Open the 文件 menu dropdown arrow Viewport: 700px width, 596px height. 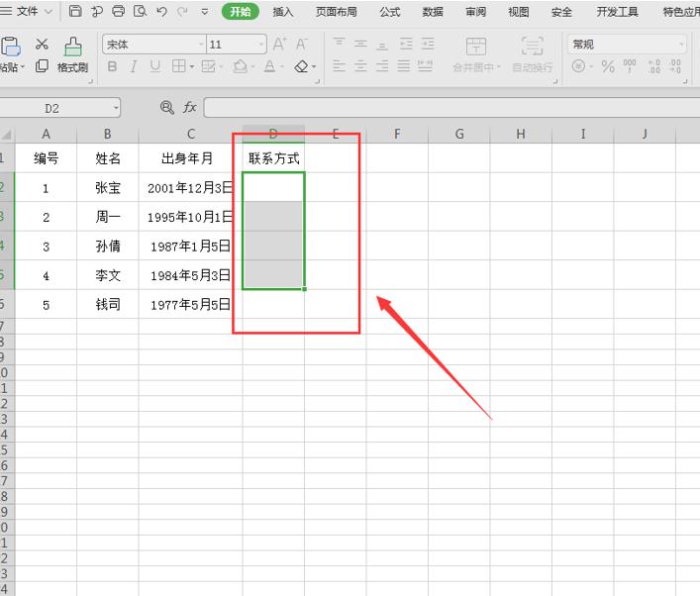(49, 11)
